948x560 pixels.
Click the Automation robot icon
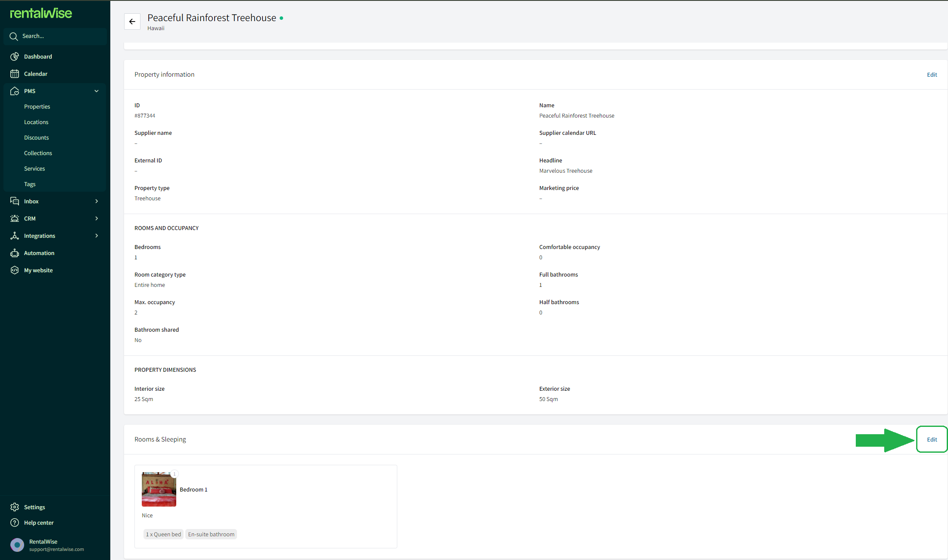point(15,253)
